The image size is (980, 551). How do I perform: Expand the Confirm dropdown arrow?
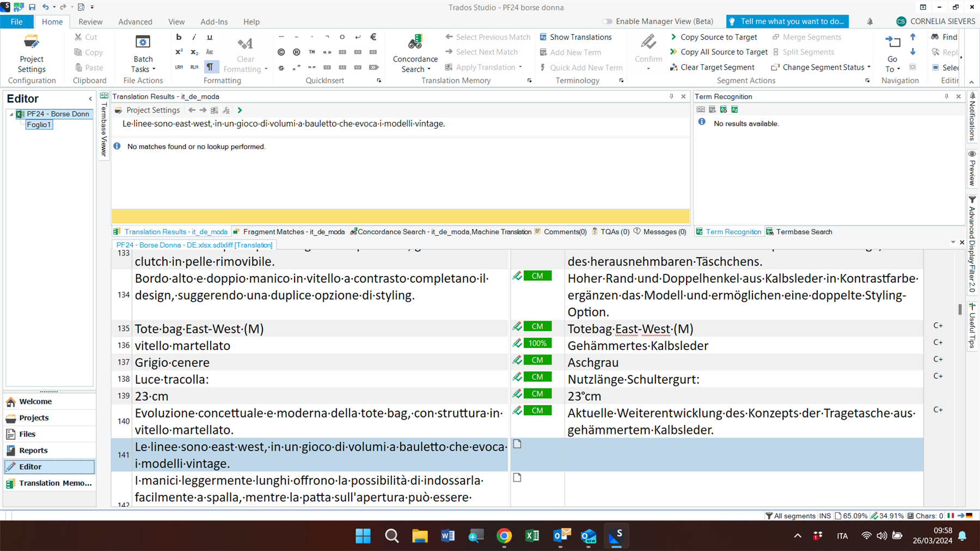coord(648,69)
